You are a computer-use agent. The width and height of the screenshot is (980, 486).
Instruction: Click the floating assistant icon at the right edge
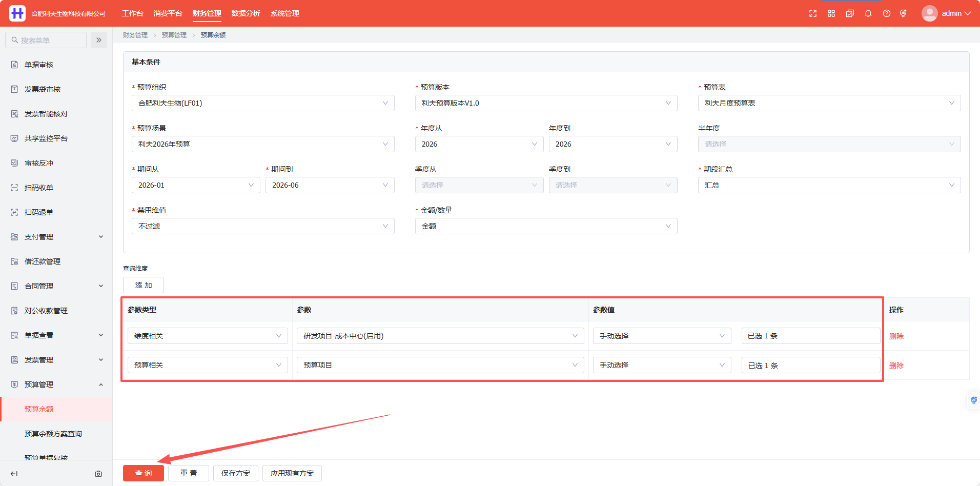pos(973,400)
